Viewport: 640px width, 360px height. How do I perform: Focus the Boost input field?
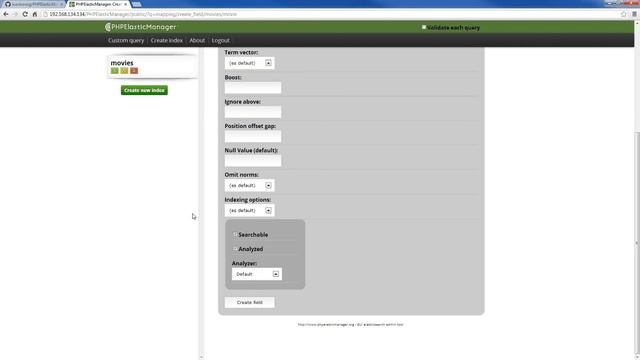pyautogui.click(x=253, y=87)
